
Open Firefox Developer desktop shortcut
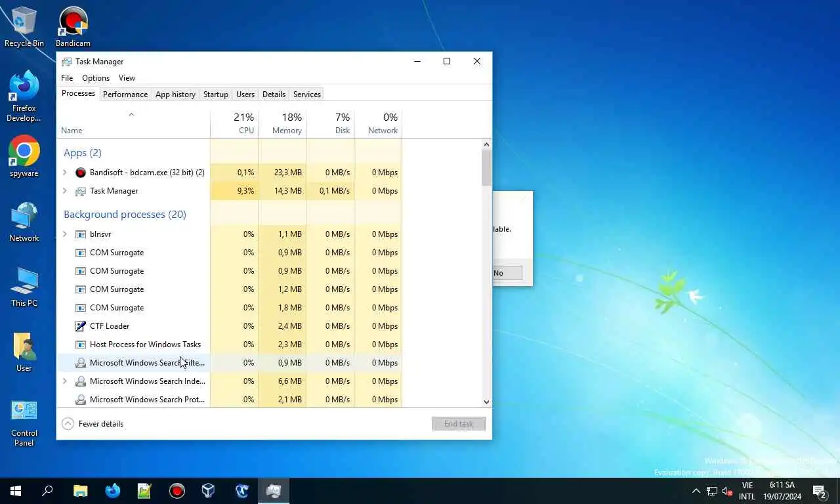pyautogui.click(x=24, y=96)
